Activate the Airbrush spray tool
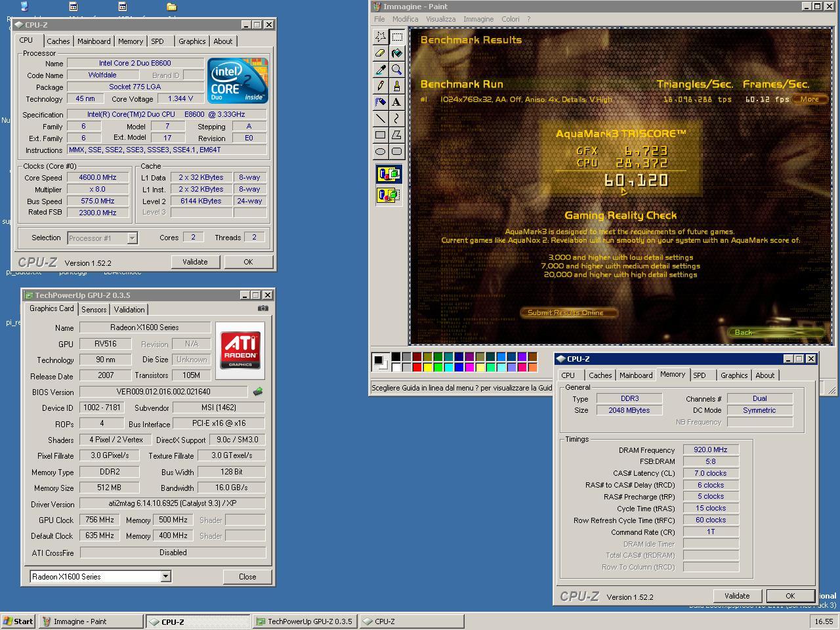 pos(381,102)
